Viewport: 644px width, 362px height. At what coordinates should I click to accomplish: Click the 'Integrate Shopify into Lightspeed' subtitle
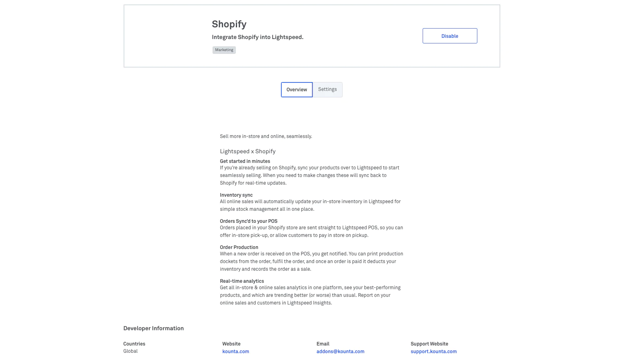[x=258, y=37]
